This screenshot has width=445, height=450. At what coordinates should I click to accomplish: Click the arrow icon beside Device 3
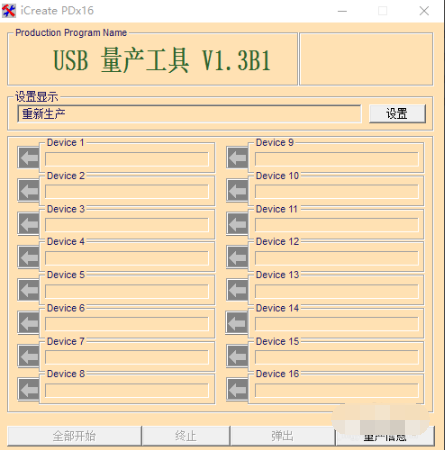coord(29,223)
